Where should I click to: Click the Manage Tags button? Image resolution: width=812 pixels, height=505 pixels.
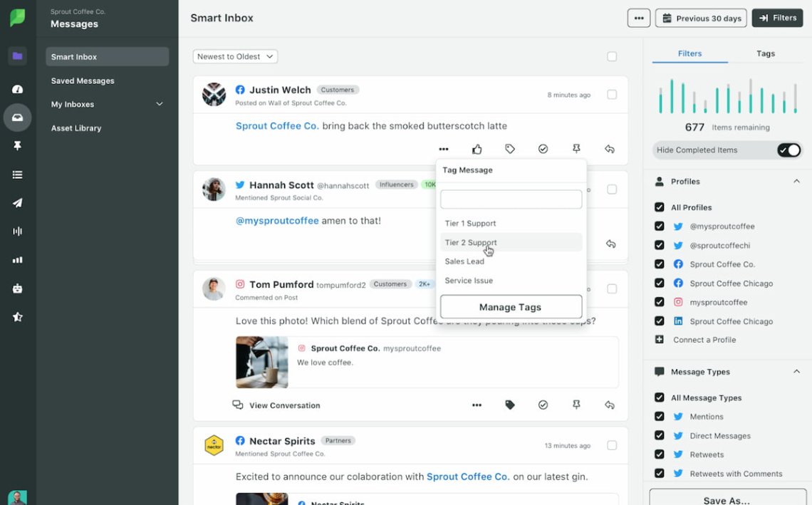coord(511,306)
